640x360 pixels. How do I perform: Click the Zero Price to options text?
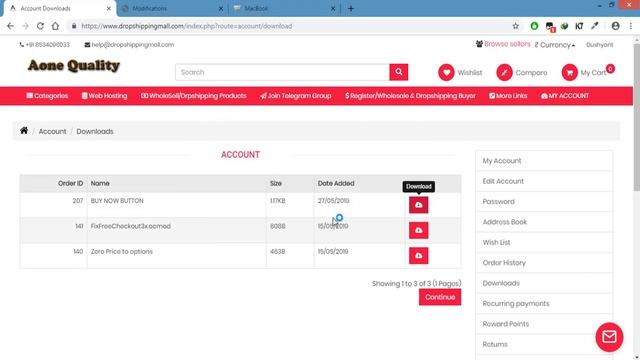(x=122, y=251)
